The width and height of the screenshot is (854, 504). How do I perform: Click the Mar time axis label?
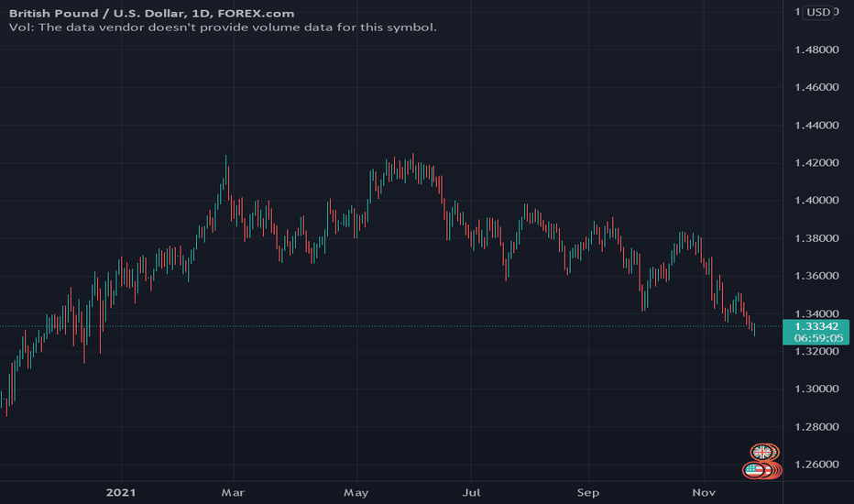233,493
